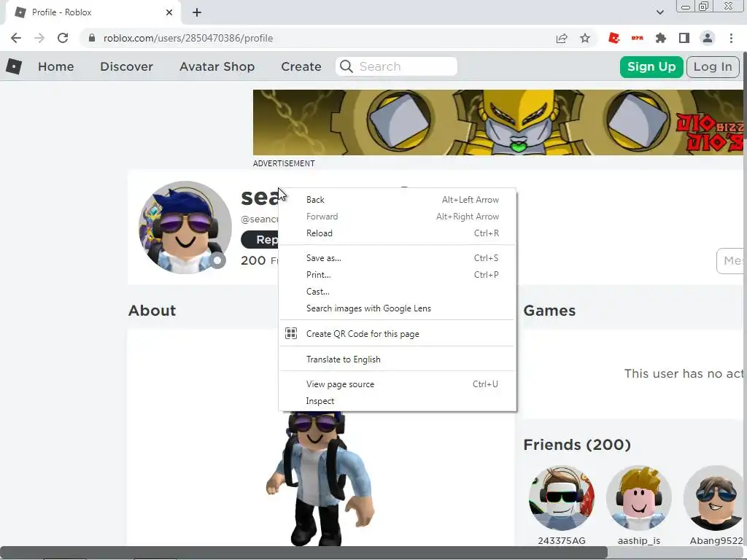This screenshot has height=560, width=747.
Task: Select View page source
Action: pos(398,384)
